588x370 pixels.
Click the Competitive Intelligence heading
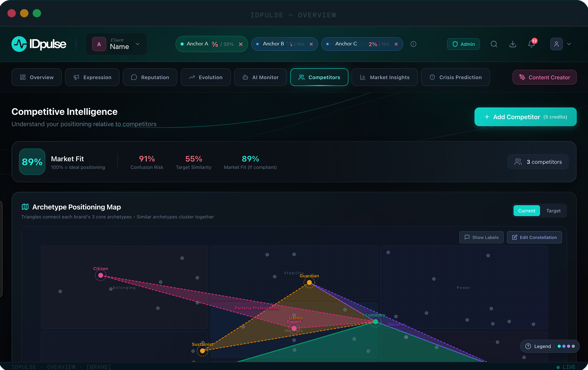pos(65,112)
